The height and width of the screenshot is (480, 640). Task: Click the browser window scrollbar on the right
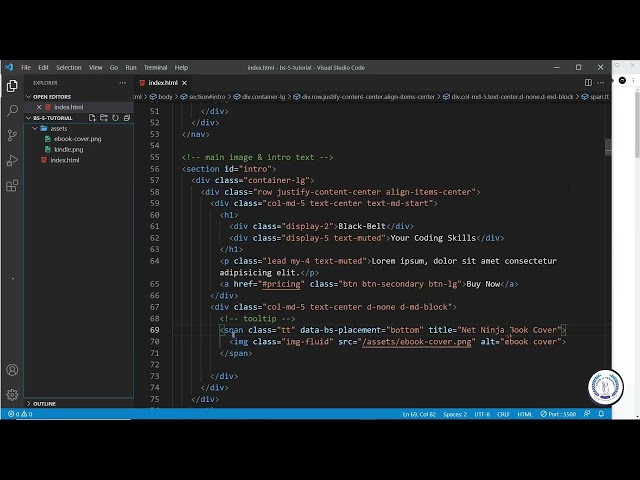(x=637, y=124)
